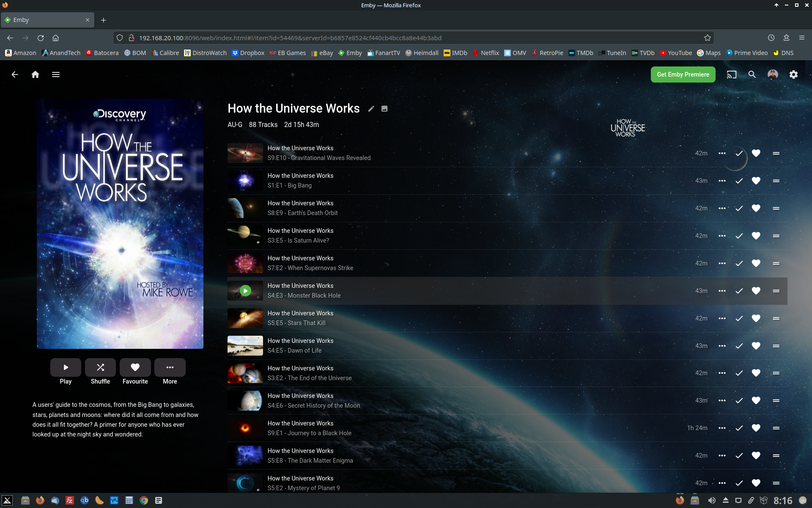The width and height of the screenshot is (812, 508).
Task: Go back using Emby's back arrow
Action: pos(15,75)
